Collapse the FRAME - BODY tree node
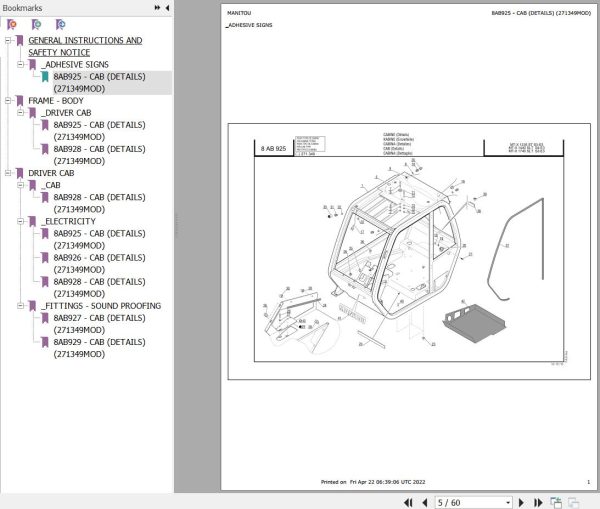 click(8, 101)
